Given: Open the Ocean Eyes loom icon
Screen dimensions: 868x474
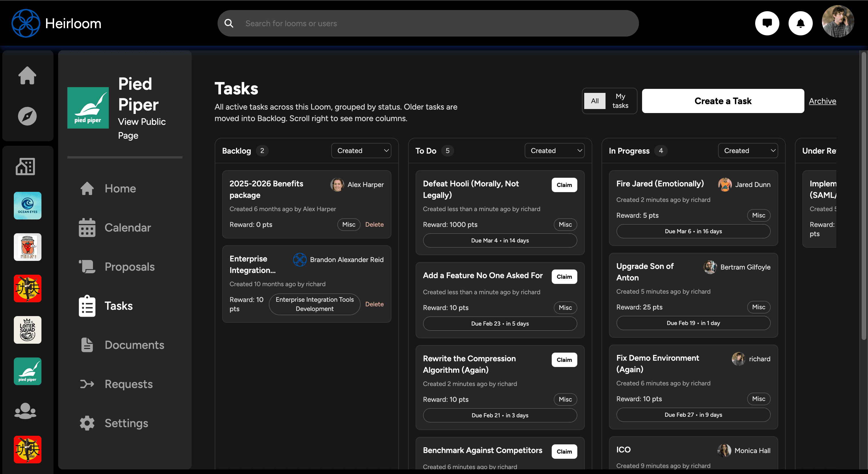Looking at the screenshot, I should point(27,205).
